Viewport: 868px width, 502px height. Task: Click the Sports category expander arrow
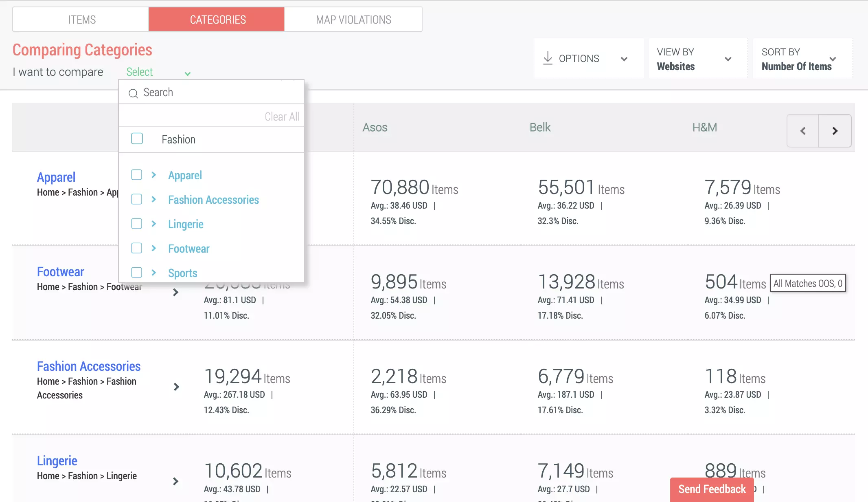(x=154, y=273)
